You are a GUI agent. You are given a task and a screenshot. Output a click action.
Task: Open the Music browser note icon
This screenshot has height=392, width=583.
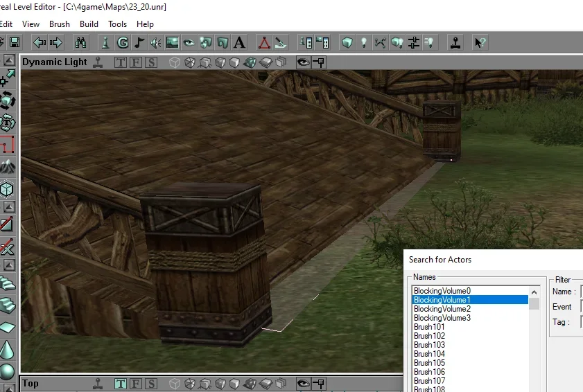(x=139, y=42)
